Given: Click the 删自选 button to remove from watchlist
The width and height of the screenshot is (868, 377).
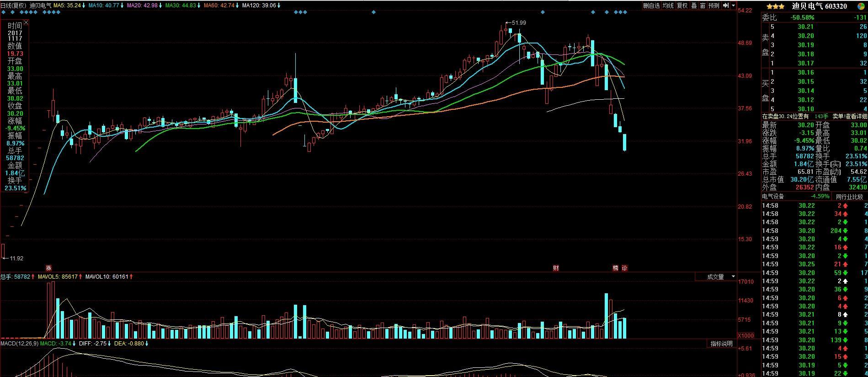Looking at the screenshot, I should pyautogui.click(x=651, y=5).
